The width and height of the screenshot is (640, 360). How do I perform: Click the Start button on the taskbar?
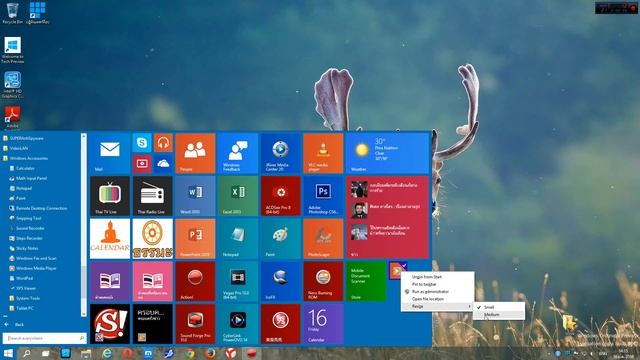[x=8, y=353]
